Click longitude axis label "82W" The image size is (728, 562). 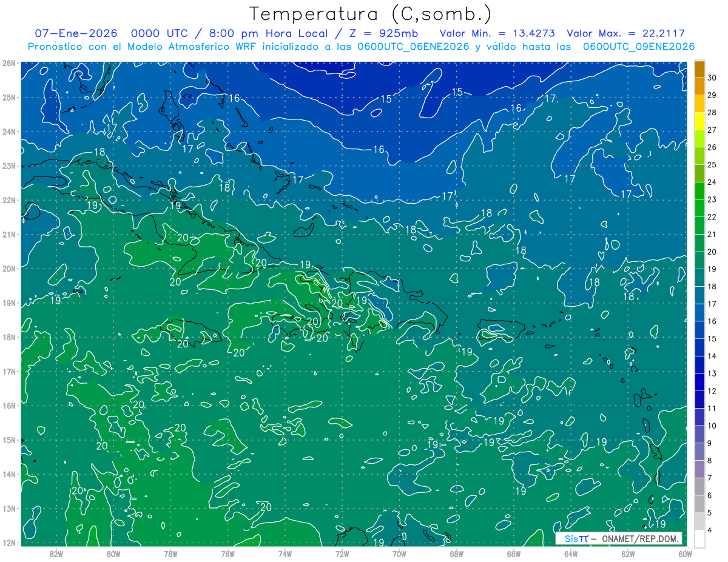56,553
